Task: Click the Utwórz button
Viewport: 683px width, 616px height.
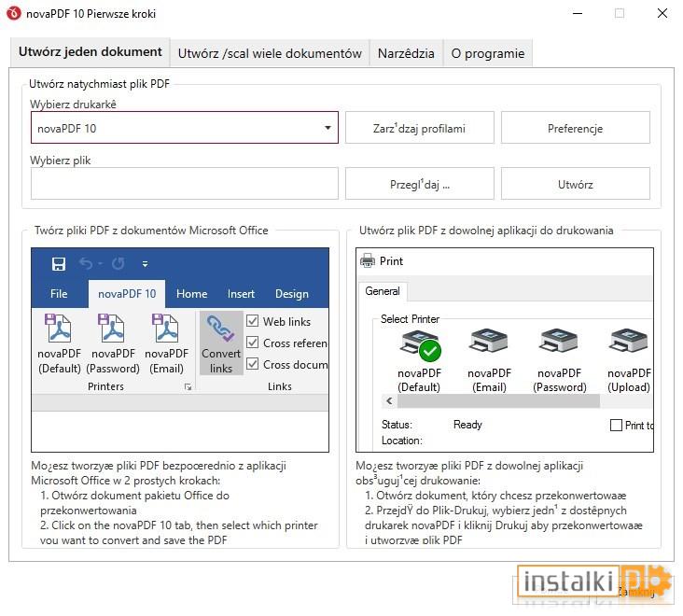Action: (x=575, y=184)
